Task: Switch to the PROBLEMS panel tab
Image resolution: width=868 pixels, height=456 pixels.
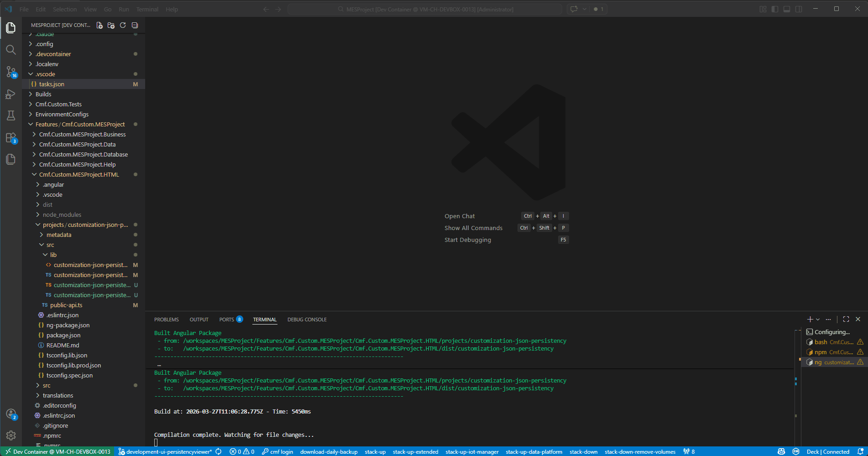Action: click(x=167, y=320)
